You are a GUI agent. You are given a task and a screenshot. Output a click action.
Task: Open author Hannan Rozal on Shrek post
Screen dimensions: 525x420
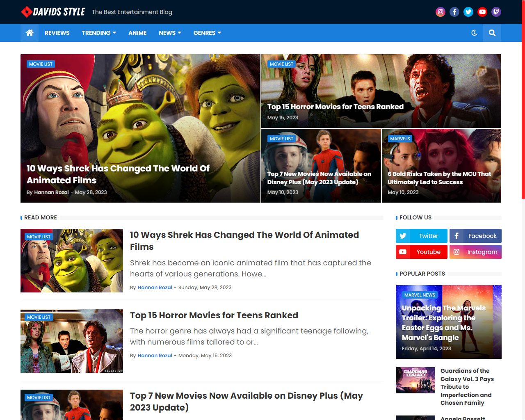click(x=155, y=288)
